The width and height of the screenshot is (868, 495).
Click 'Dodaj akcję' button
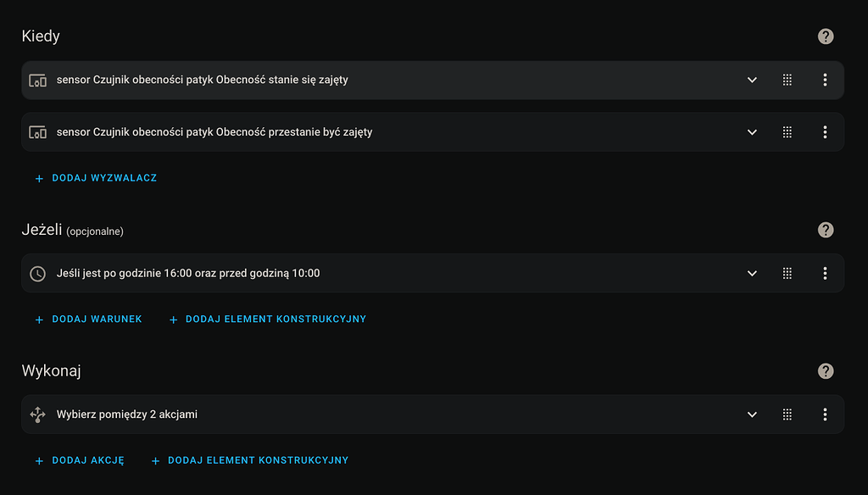pos(80,460)
